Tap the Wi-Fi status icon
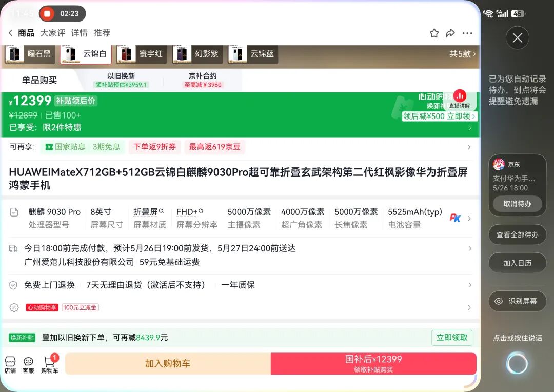554x392 pixels. point(488,14)
